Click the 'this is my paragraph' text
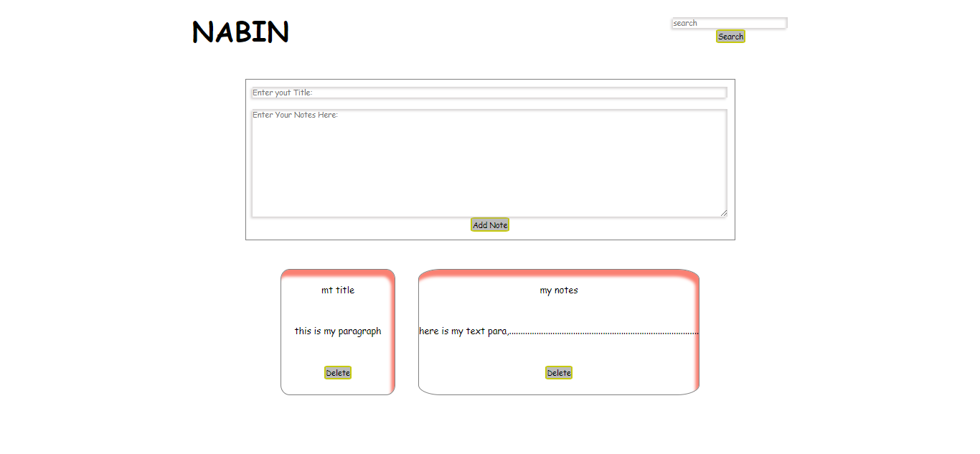Screen dimensions: 980x454 click(338, 331)
